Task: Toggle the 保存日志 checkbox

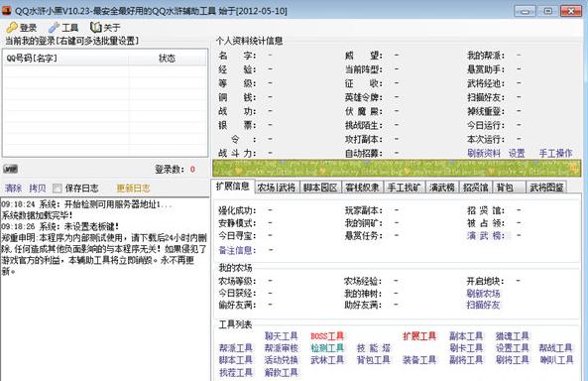Action: (58, 189)
